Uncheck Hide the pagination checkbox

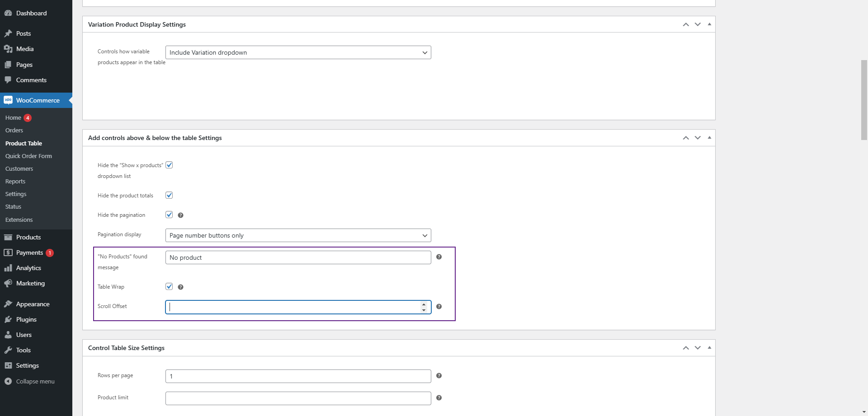click(169, 215)
